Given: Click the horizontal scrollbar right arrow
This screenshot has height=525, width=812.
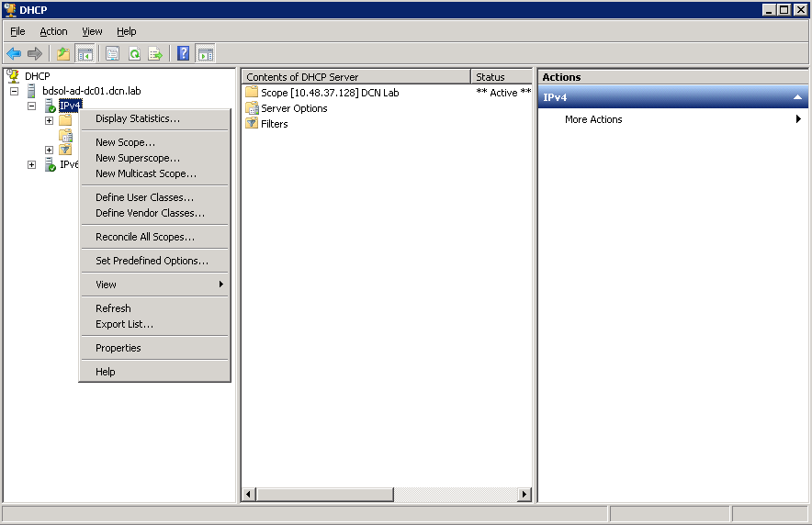Looking at the screenshot, I should pos(524,494).
